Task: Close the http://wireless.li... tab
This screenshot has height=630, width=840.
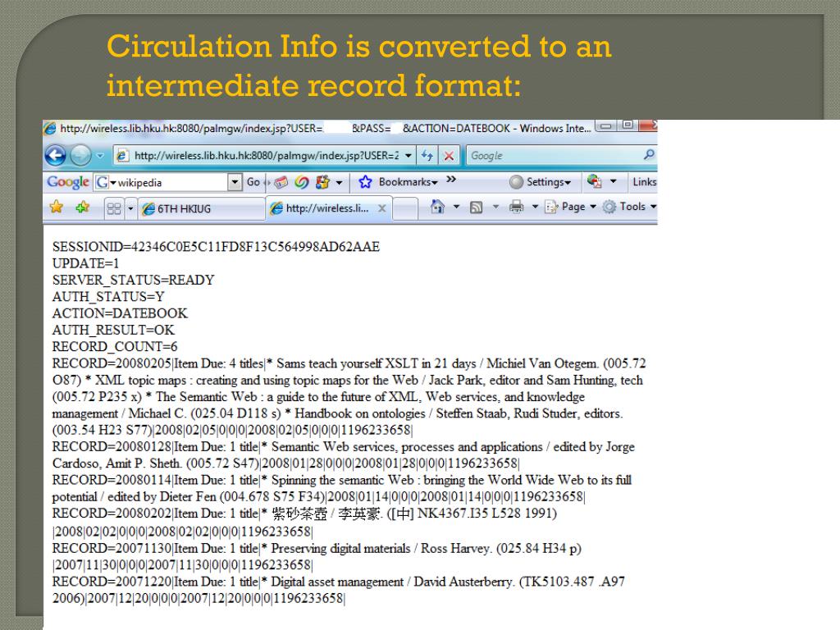Action: 382,208
